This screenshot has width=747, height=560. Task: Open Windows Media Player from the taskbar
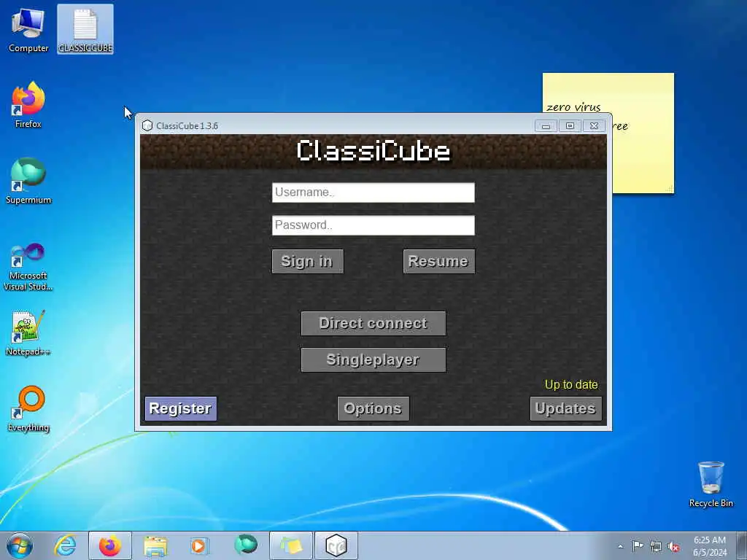pyautogui.click(x=199, y=545)
